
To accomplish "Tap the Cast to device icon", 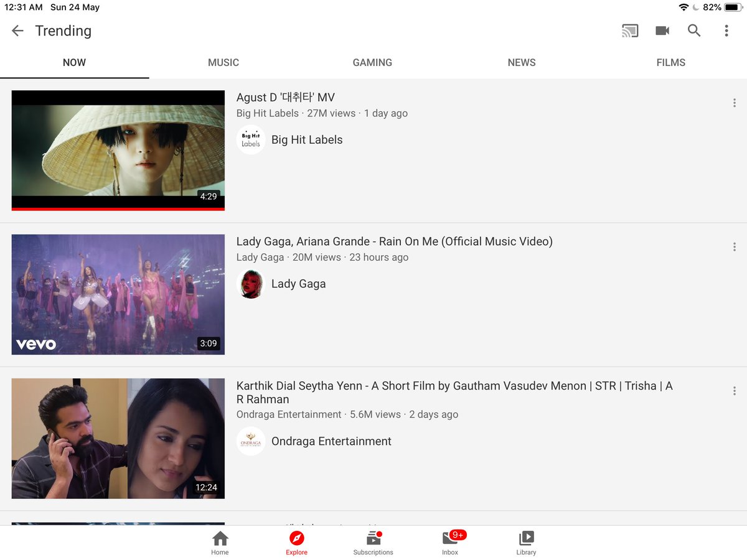I will pyautogui.click(x=630, y=30).
